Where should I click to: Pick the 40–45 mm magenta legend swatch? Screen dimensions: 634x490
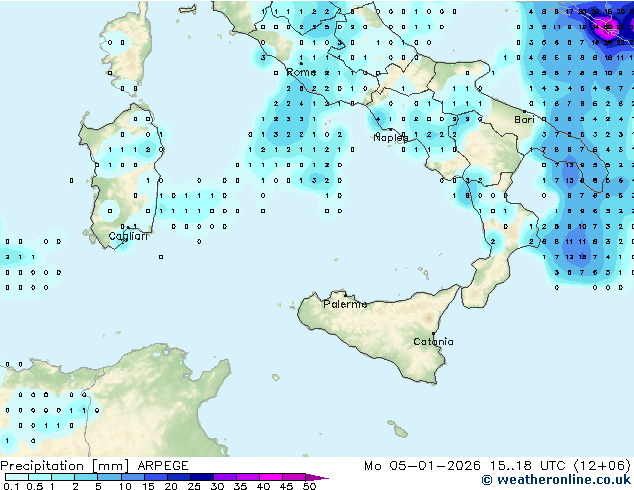[x=270, y=477]
